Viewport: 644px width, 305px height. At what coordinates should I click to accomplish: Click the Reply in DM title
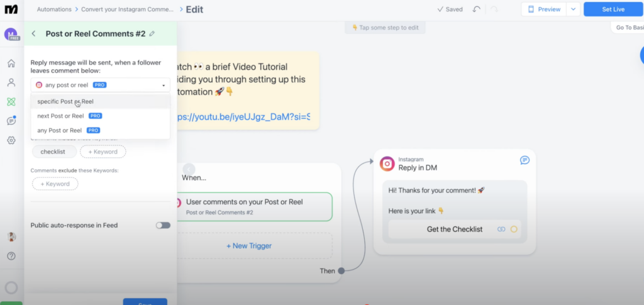click(x=418, y=167)
